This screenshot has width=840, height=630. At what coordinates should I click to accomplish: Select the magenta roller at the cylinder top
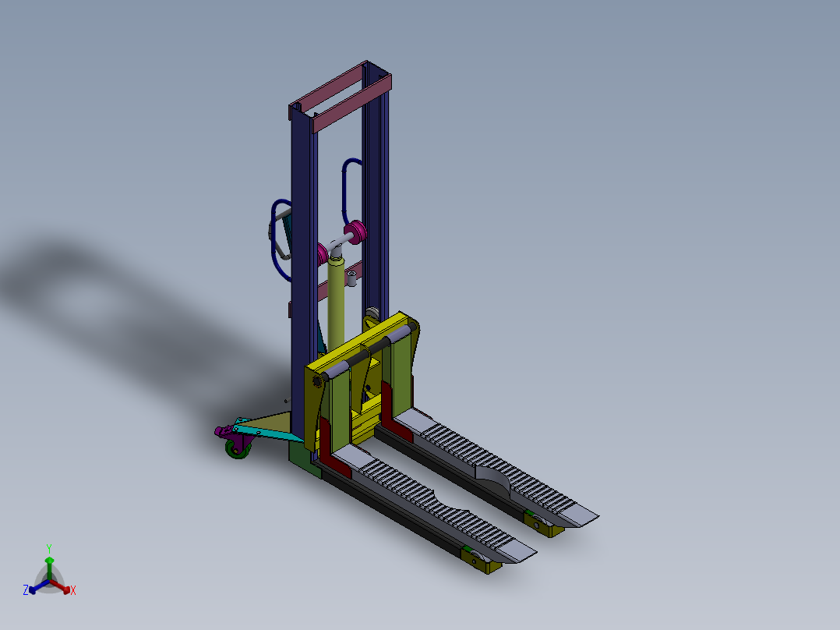(355, 232)
